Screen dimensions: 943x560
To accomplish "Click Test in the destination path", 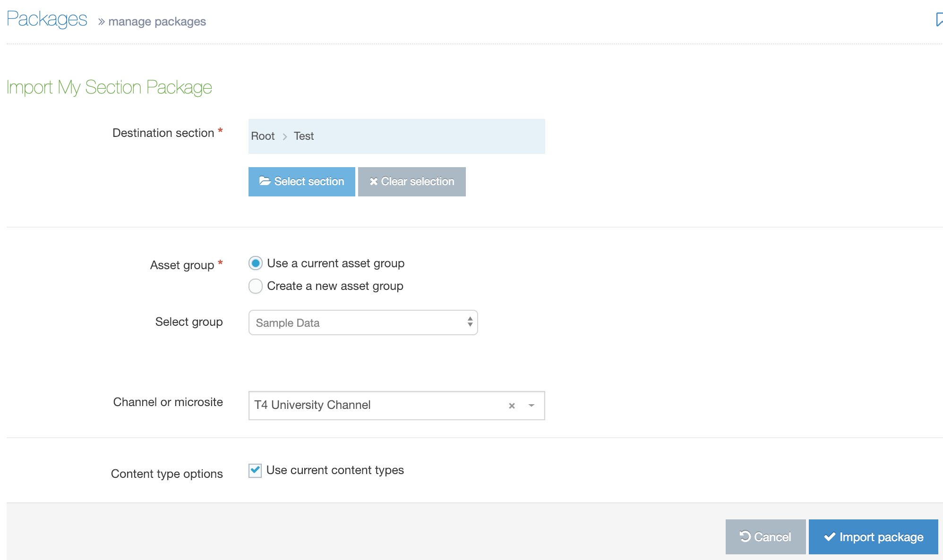I will click(304, 136).
